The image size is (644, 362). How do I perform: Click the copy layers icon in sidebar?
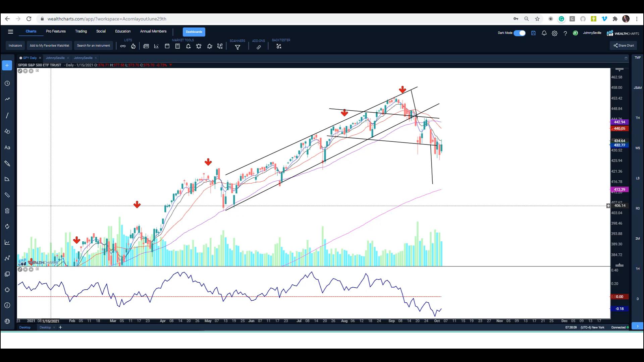[7, 274]
